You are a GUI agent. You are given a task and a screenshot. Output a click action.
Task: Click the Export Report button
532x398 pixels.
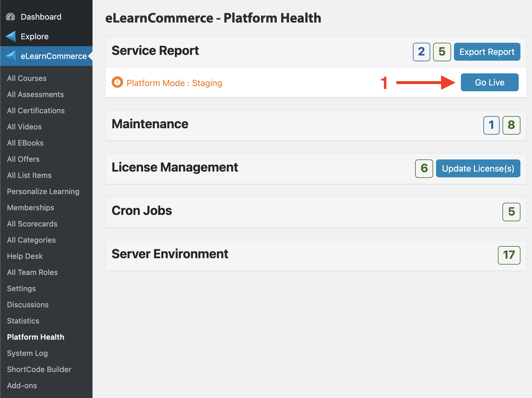coord(487,52)
